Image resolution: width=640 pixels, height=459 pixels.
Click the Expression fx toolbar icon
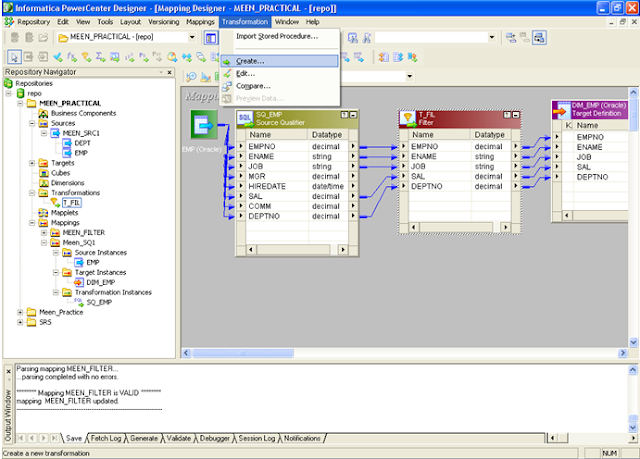[x=72, y=57]
